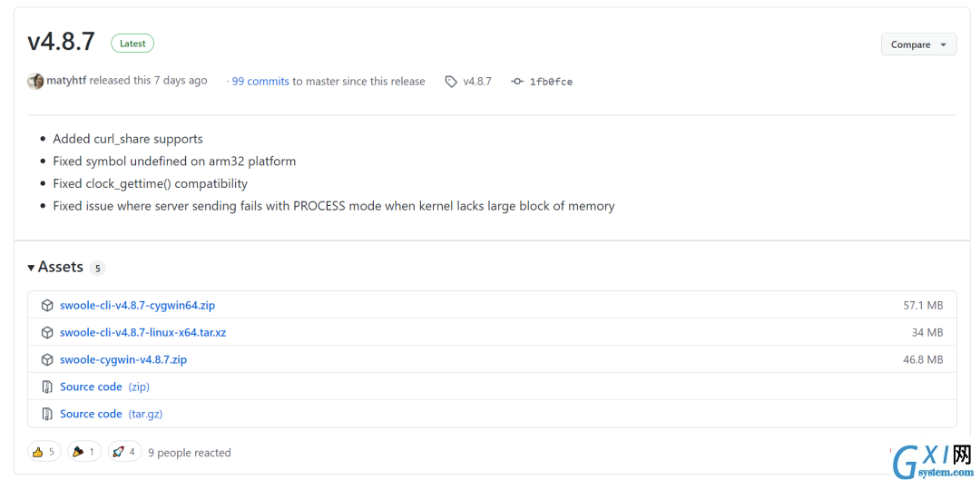
Task: Open the Compare dropdown button
Action: [918, 44]
